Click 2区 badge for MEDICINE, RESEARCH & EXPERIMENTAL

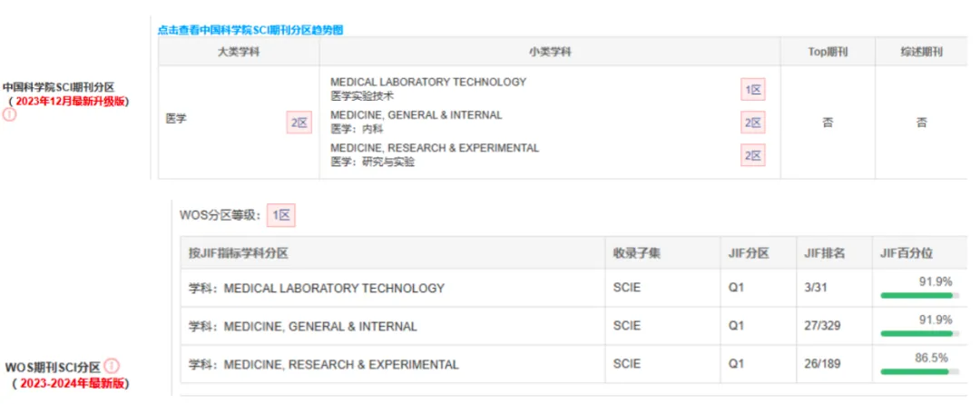[753, 156]
